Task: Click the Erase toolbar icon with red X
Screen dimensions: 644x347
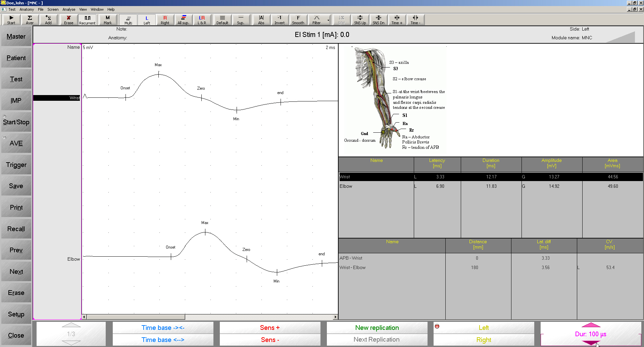Action: [x=68, y=20]
